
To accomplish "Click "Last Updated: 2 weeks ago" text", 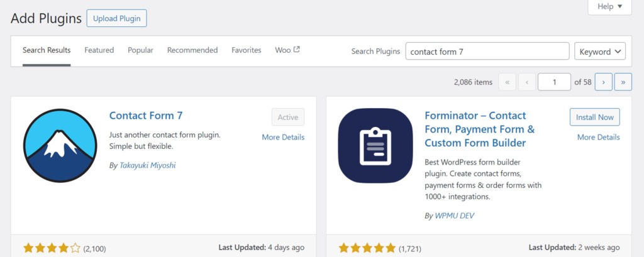I will click(x=574, y=248).
